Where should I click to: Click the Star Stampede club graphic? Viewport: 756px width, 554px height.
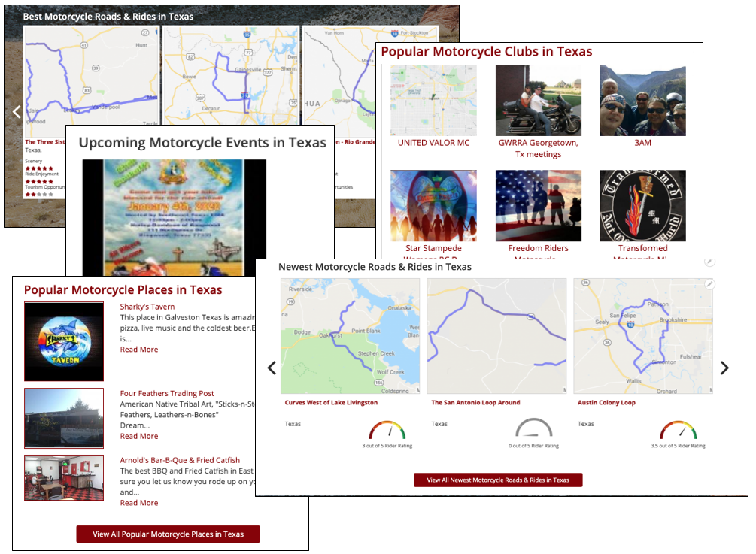pyautogui.click(x=433, y=204)
